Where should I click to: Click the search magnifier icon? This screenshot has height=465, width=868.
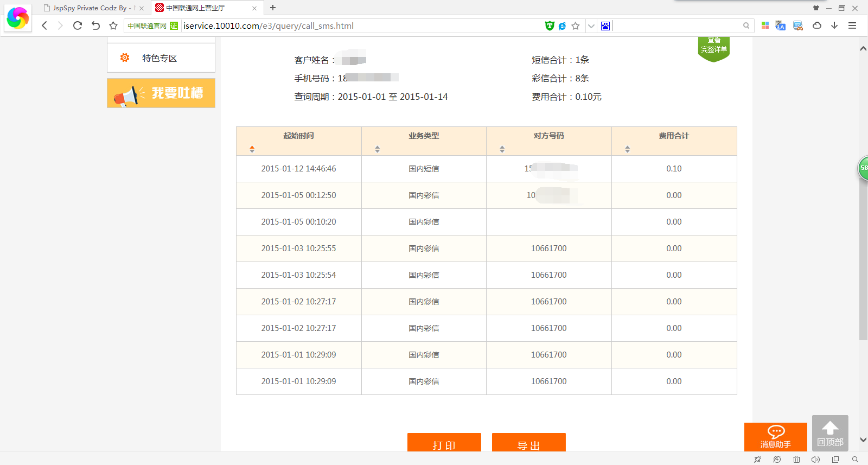(746, 26)
